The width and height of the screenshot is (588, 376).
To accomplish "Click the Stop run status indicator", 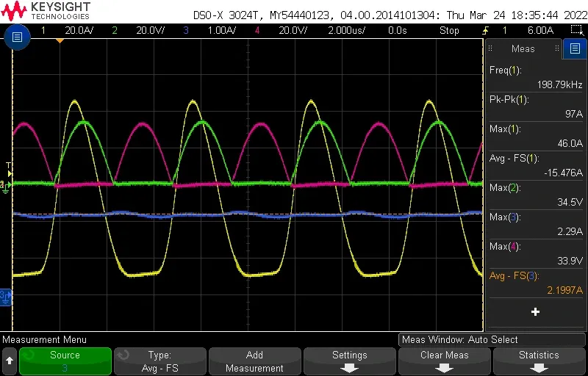I will pyautogui.click(x=449, y=30).
